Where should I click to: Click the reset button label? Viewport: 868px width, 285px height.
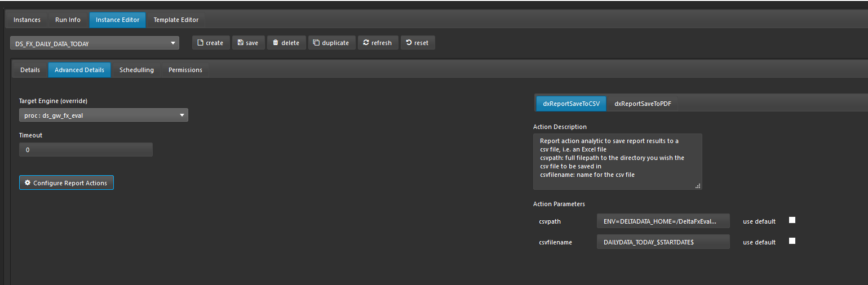[421, 43]
